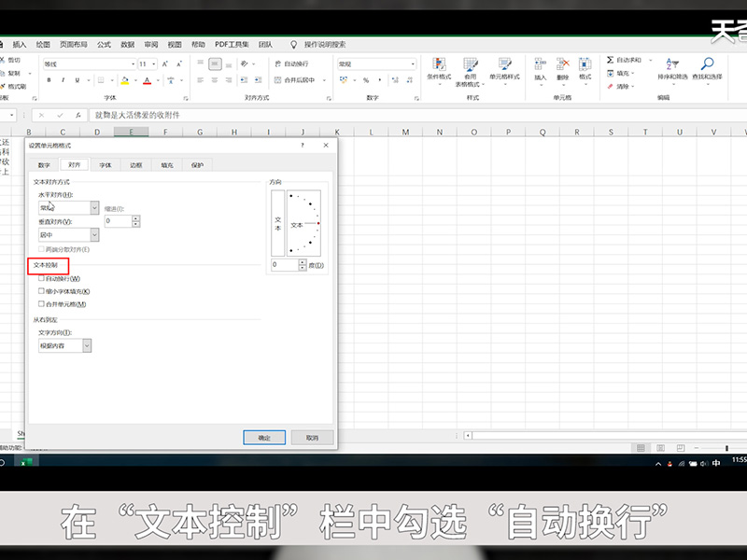Click the 确定 button
747x560 pixels.
point(264,438)
